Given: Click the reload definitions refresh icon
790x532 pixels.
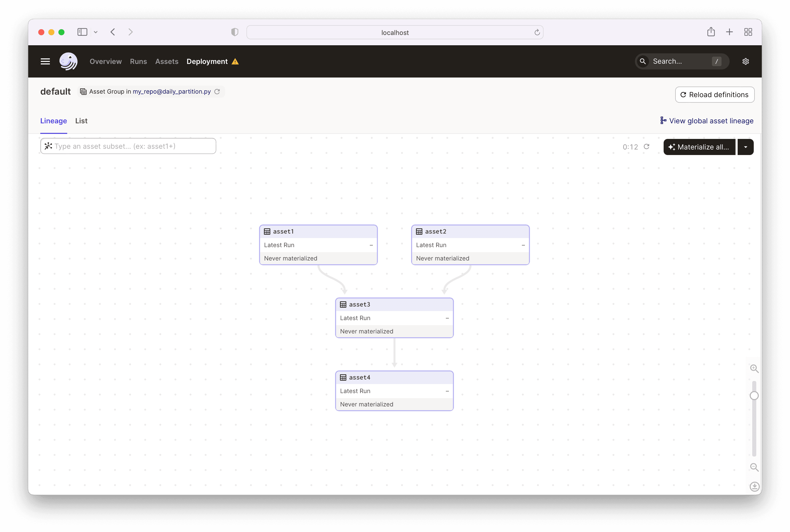Looking at the screenshot, I should point(683,94).
